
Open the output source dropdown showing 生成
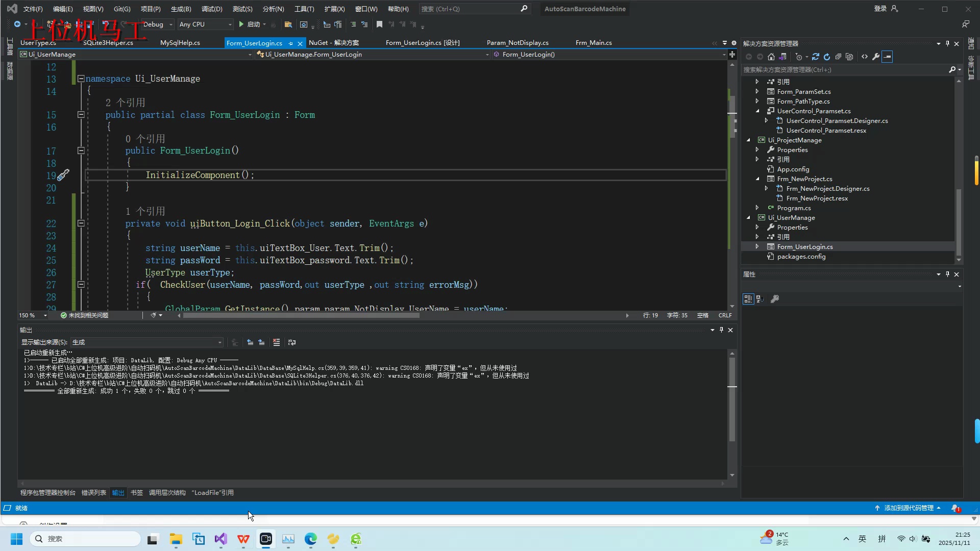pyautogui.click(x=147, y=342)
